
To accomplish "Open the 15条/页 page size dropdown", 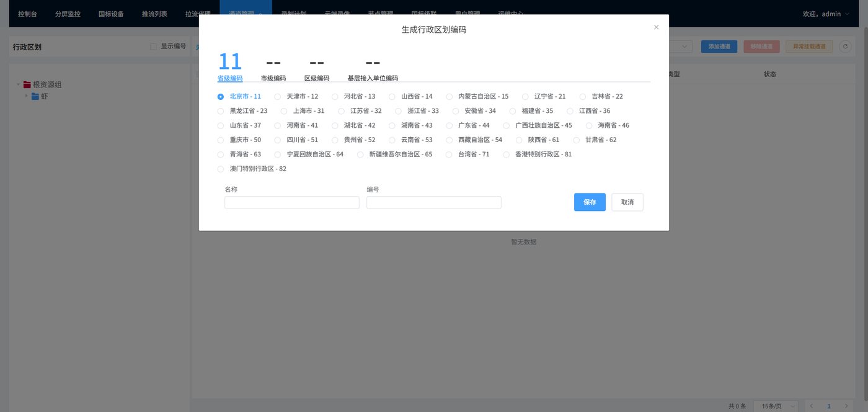I will pyautogui.click(x=776, y=406).
